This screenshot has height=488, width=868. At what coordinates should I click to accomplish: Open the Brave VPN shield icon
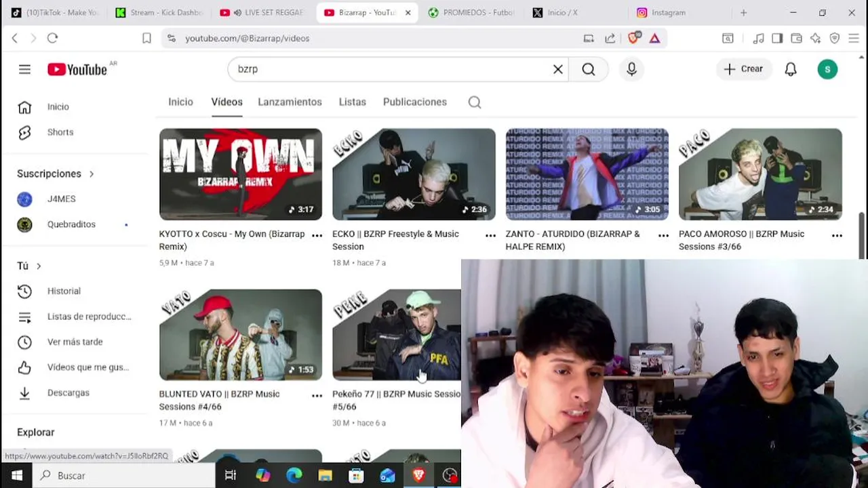[835, 39]
